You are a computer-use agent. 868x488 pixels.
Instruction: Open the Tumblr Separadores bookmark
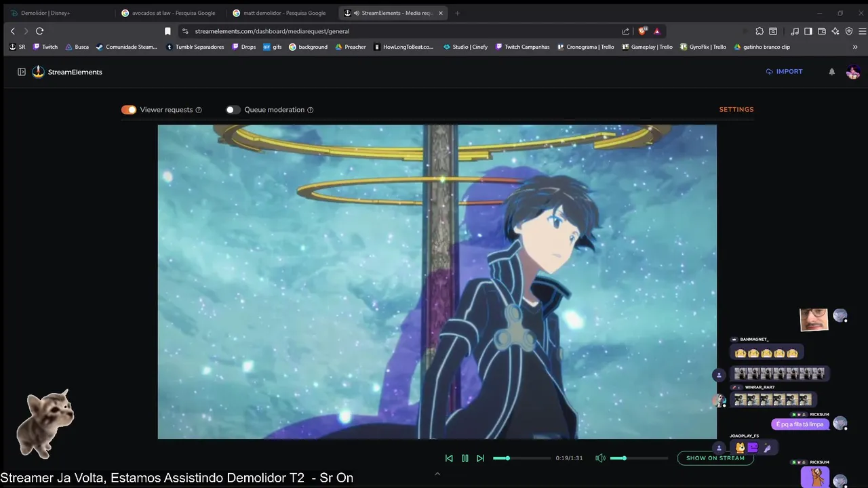pyautogui.click(x=195, y=47)
